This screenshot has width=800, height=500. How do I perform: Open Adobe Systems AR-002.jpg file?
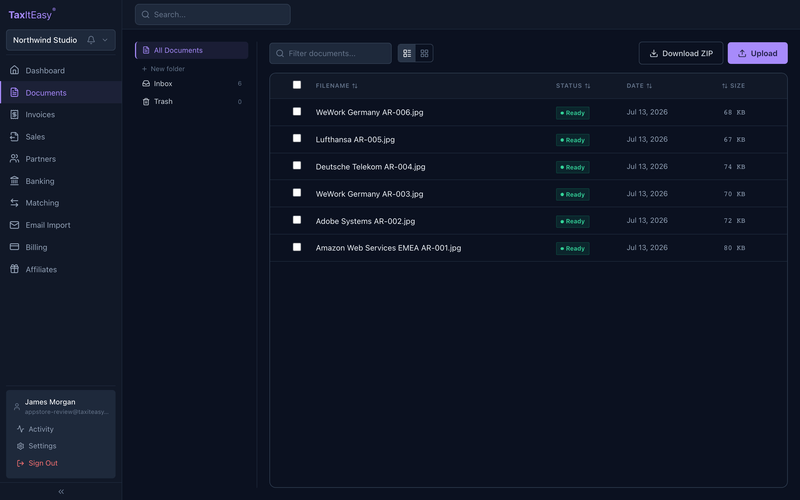(x=365, y=221)
